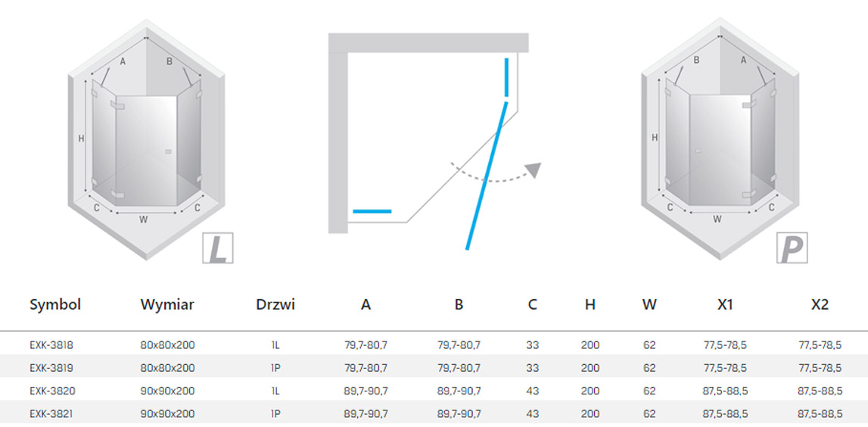The width and height of the screenshot is (868, 427).
Task: Click the Symbol column header
Action: 55,305
